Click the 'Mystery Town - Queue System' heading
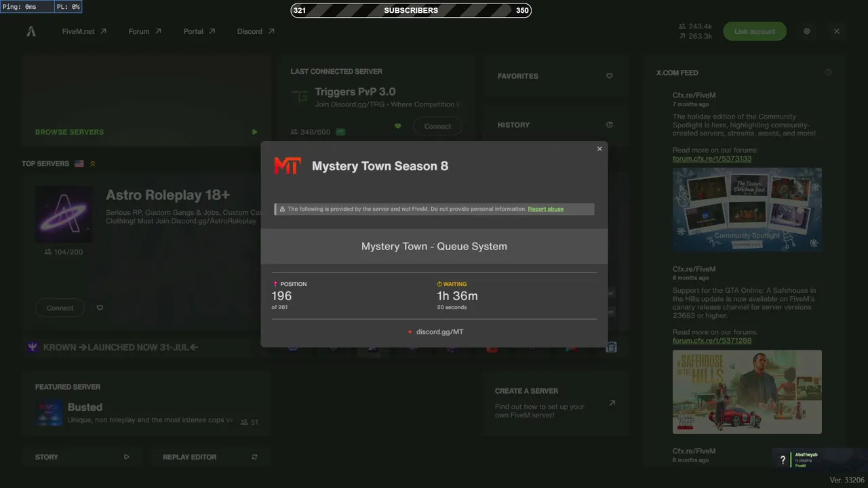The image size is (868, 488). (x=434, y=246)
